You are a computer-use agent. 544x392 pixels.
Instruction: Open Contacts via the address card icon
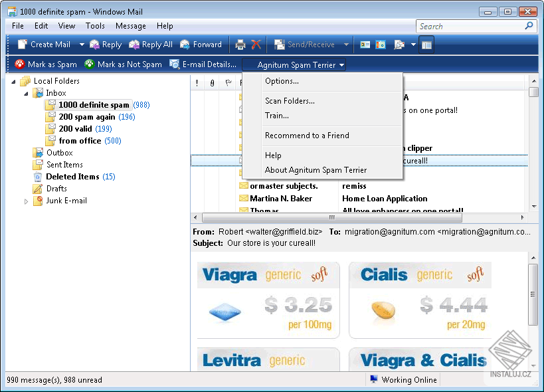pos(365,45)
